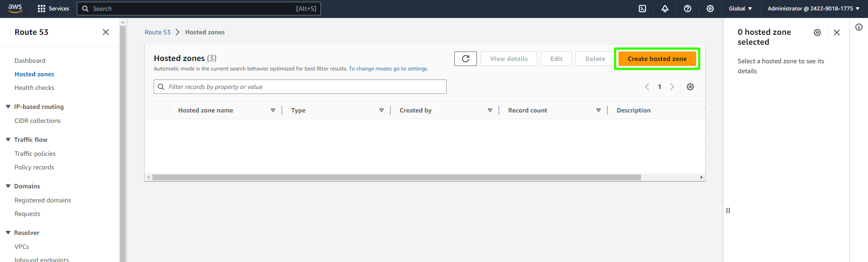Open the AWS home logo
The image size is (868, 262).
tap(15, 9)
